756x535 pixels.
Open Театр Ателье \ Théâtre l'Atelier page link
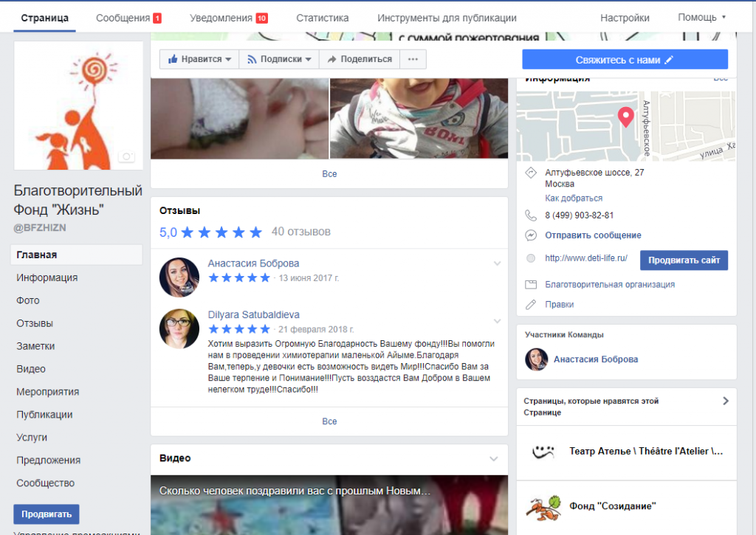(x=646, y=452)
